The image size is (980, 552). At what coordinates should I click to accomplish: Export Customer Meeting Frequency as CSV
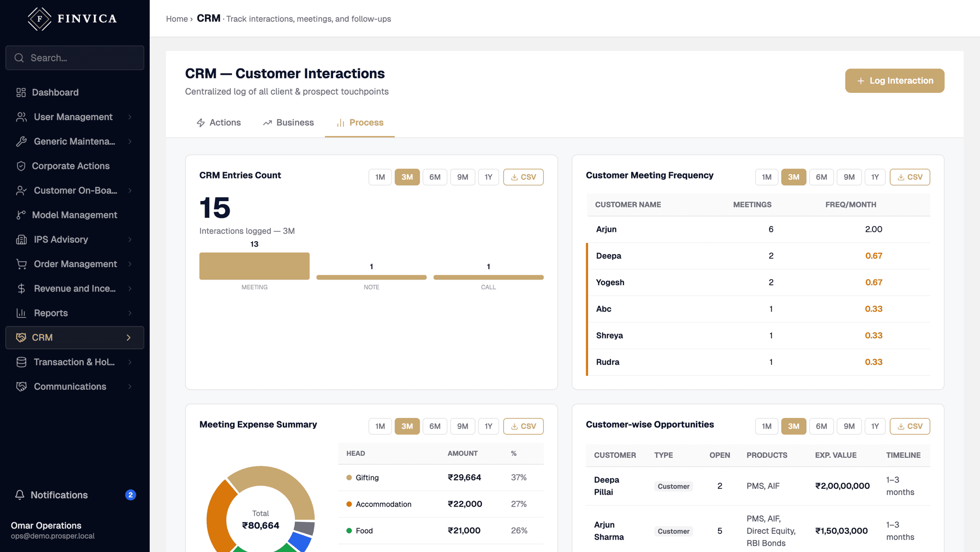[x=910, y=177]
